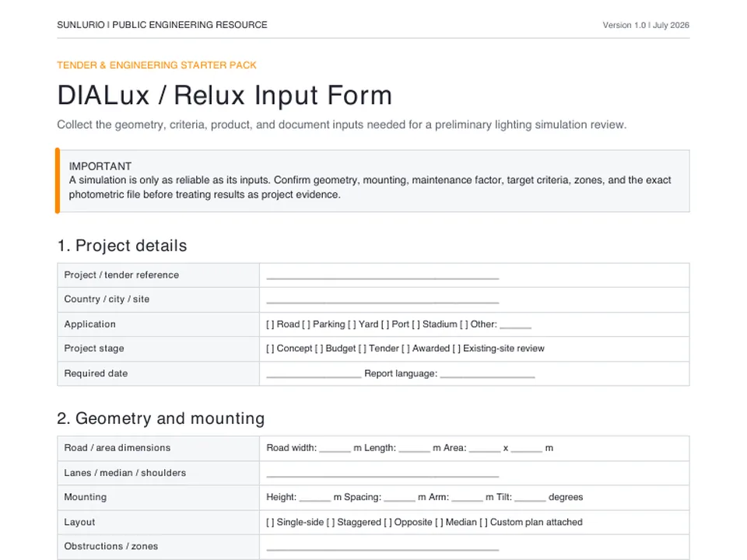Click the Length blank field

click(x=415, y=450)
